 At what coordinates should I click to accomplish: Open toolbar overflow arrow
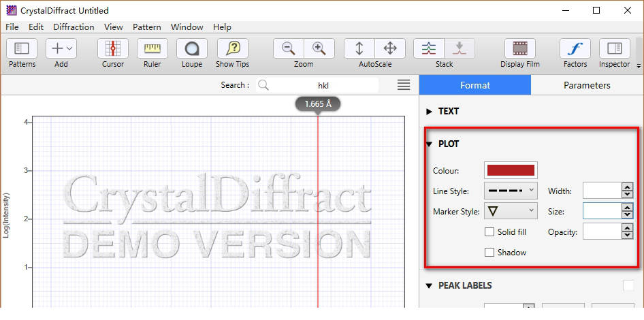click(639, 65)
